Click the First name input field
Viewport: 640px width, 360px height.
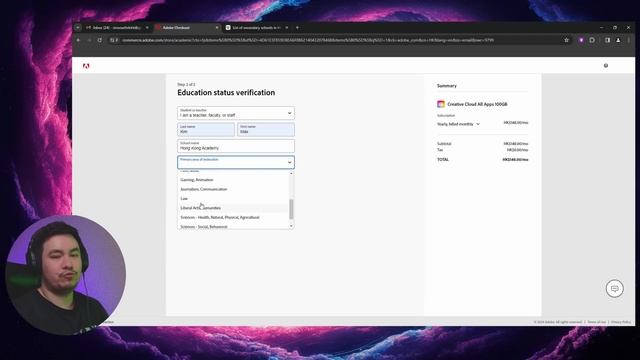point(266,129)
